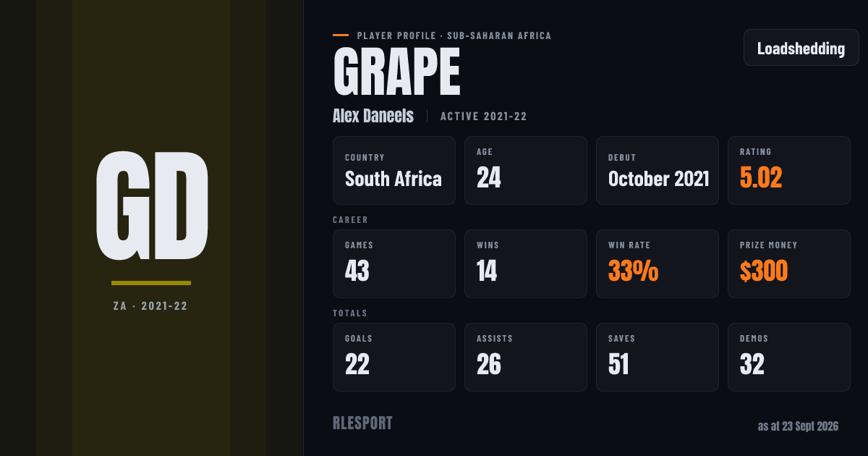Click the yellow accent bar under GD
This screenshot has width=868, height=456.
151,283
